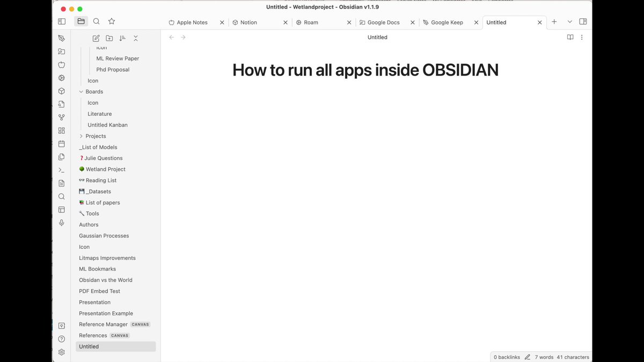The height and width of the screenshot is (362, 644).
Task: Collapse the Boards folder
Action: (x=81, y=92)
